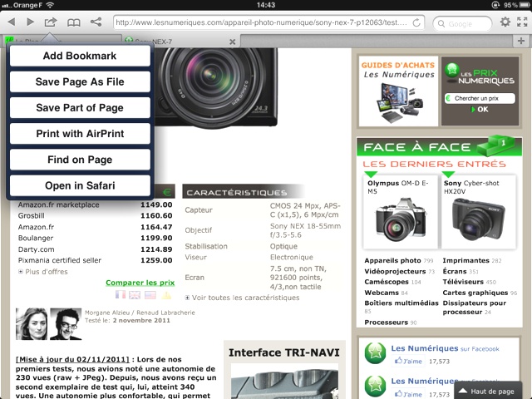Reload the page with refresh icon
Screen dimensions: 532x399
[416, 23]
